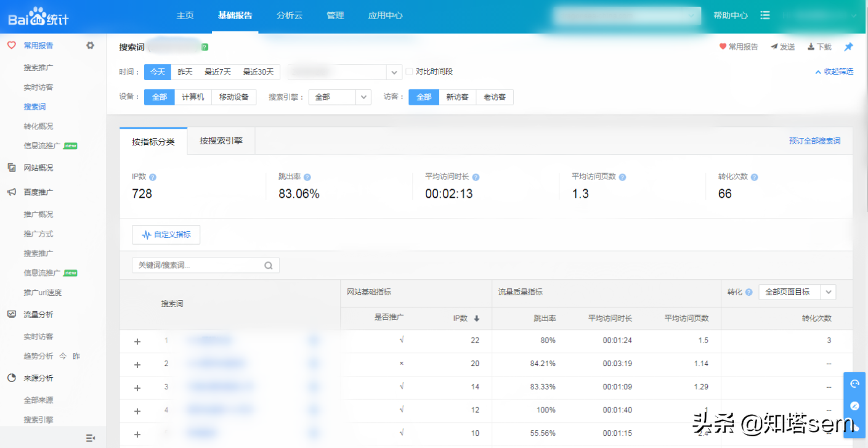Image resolution: width=868 pixels, height=448 pixels.
Task: Open 趋势分析 in sidebar
Action: [x=38, y=356]
